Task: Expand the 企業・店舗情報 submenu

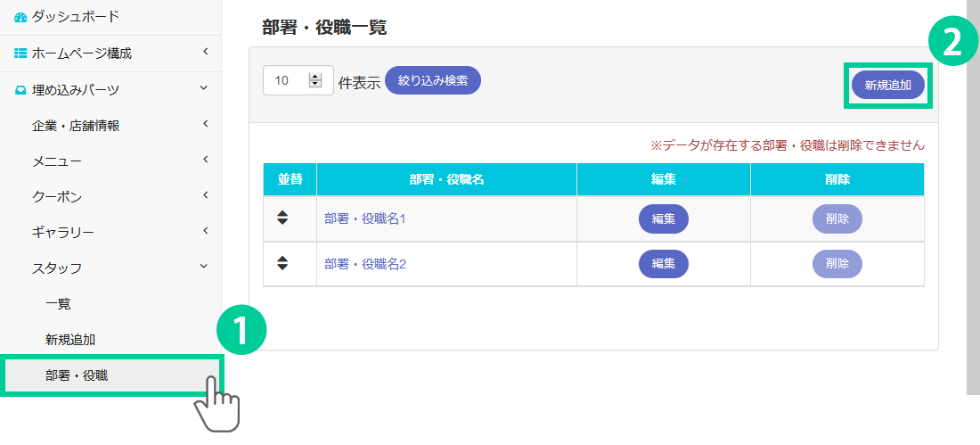Action: (x=204, y=124)
